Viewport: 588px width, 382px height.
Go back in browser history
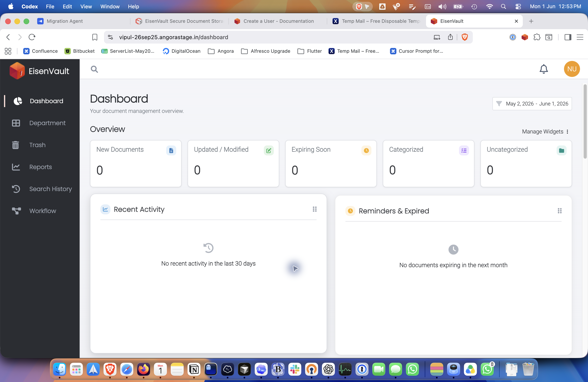[8, 37]
